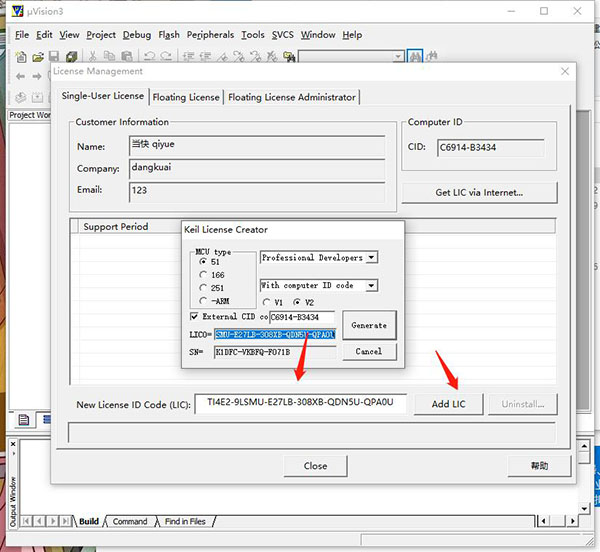Image resolution: width=600 pixels, height=552 pixels.
Task: Expand the toolbar find combo box
Action: pos(398,57)
